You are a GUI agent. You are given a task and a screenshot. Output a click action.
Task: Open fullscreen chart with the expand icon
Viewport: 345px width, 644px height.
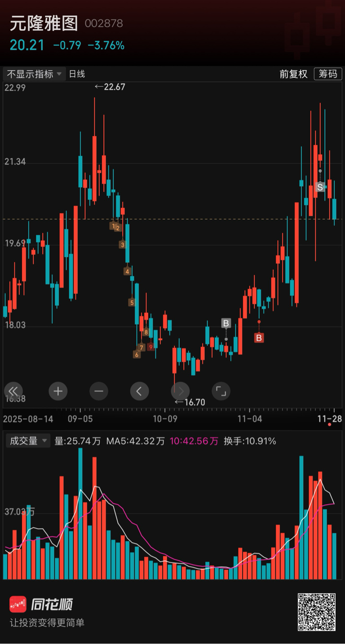coord(221,391)
